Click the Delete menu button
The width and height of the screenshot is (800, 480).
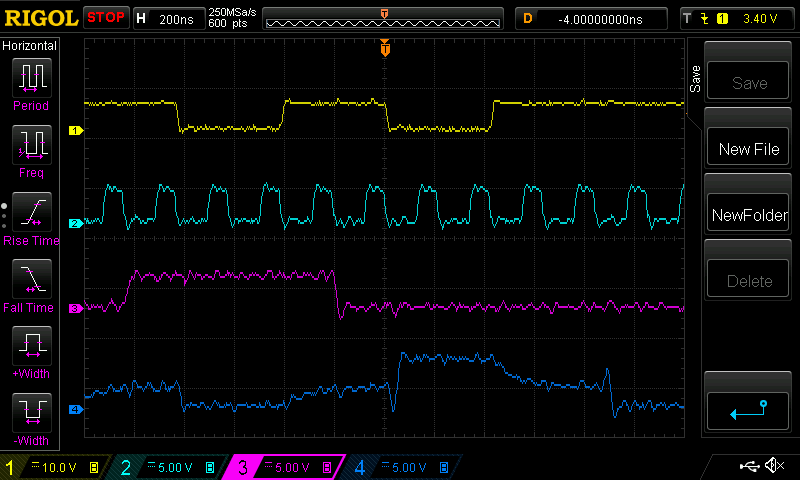pyautogui.click(x=748, y=279)
